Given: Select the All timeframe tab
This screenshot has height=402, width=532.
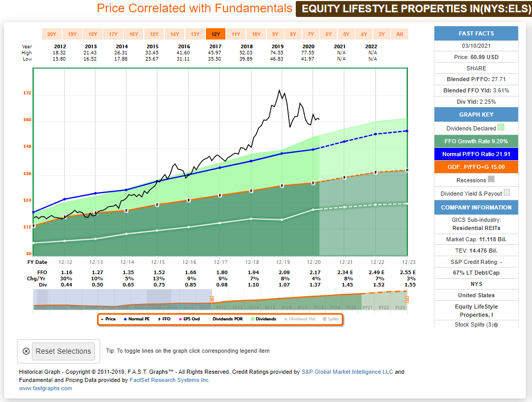Looking at the screenshot, I should (399, 33).
